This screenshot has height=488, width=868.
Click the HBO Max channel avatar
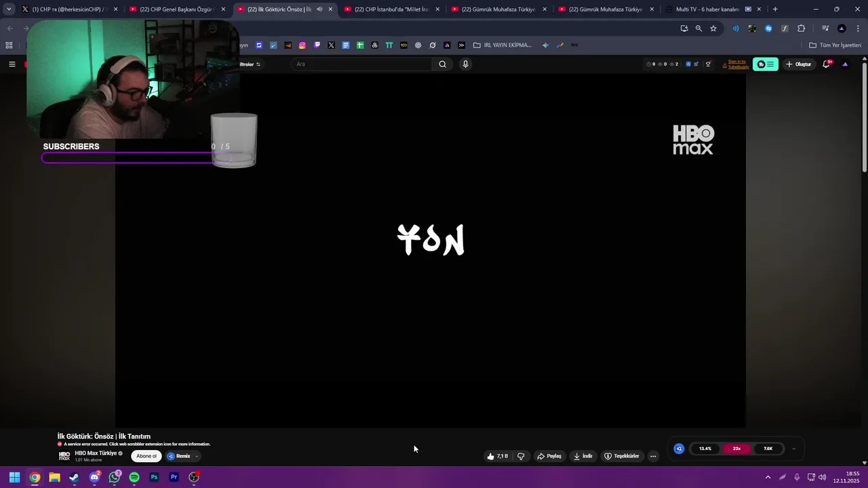64,456
